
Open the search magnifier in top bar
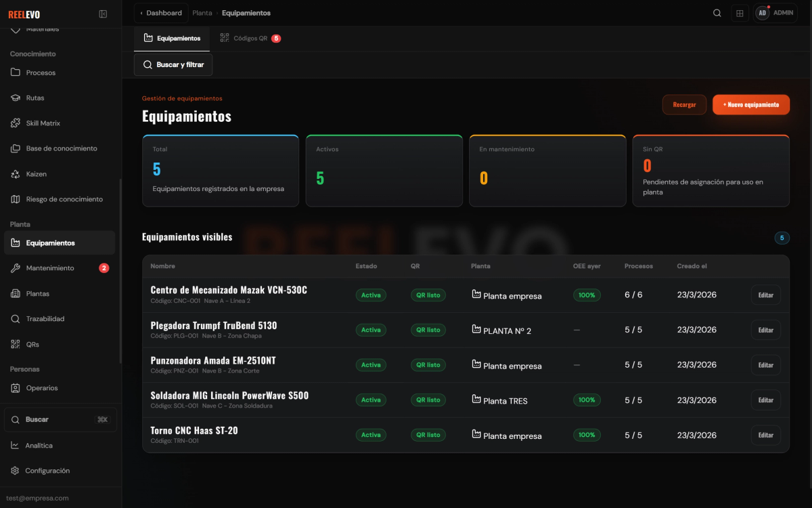(717, 13)
